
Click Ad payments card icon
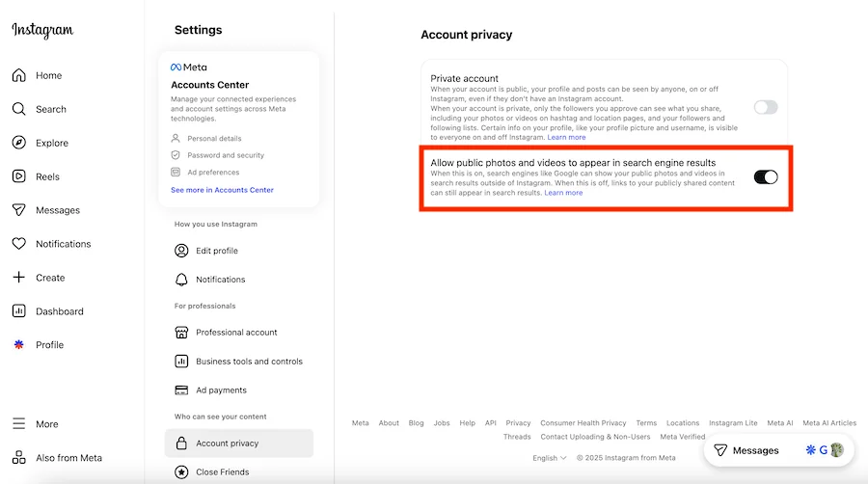(181, 390)
